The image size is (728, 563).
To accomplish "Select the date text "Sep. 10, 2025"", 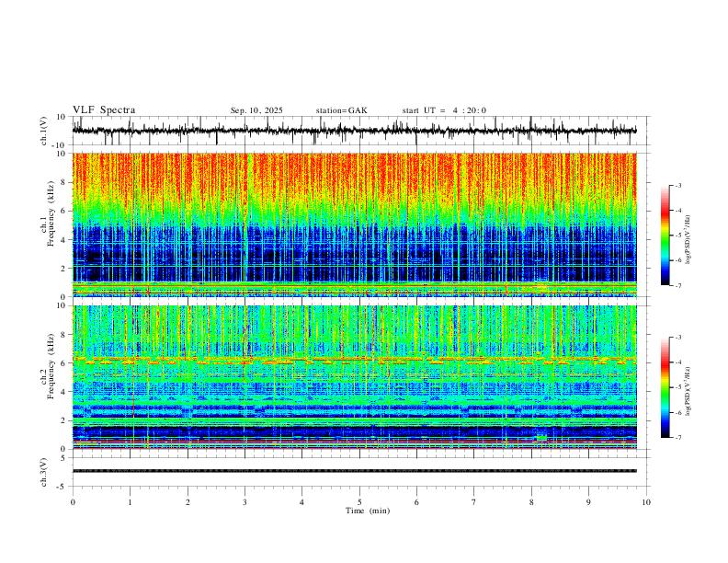I will coord(256,110).
